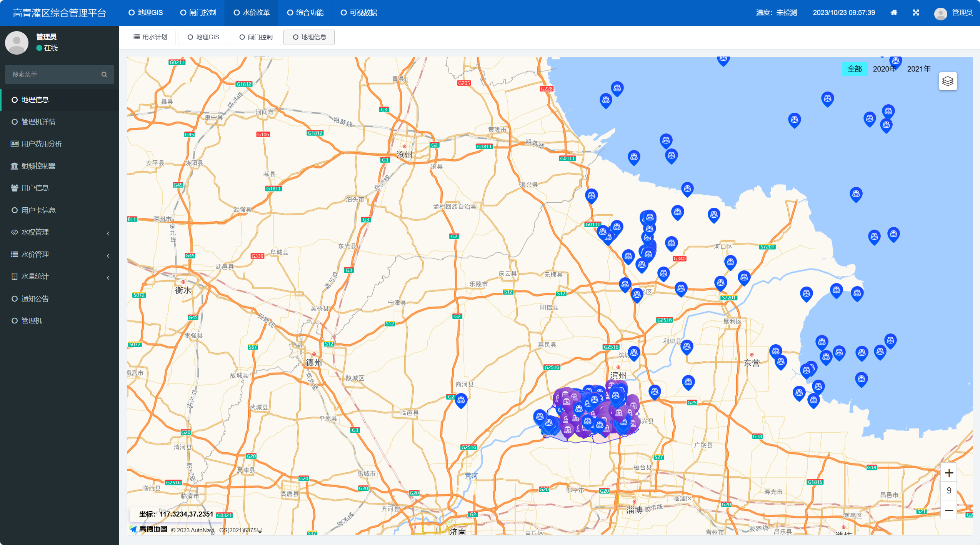Open the 水价改革 top menu
The image size is (980, 545).
(x=252, y=13)
